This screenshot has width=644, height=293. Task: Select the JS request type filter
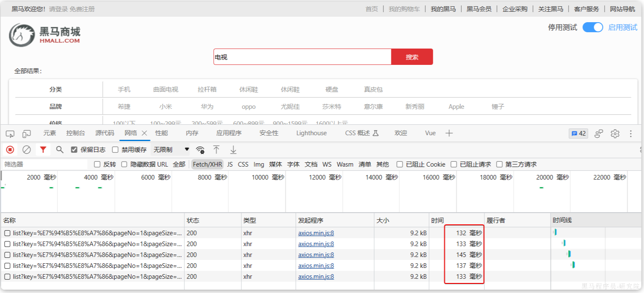pyautogui.click(x=230, y=164)
